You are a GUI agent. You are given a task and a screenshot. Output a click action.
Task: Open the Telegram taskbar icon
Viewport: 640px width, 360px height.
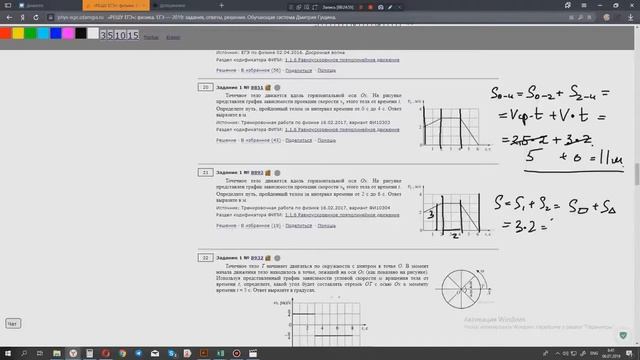pyautogui.click(x=139, y=353)
